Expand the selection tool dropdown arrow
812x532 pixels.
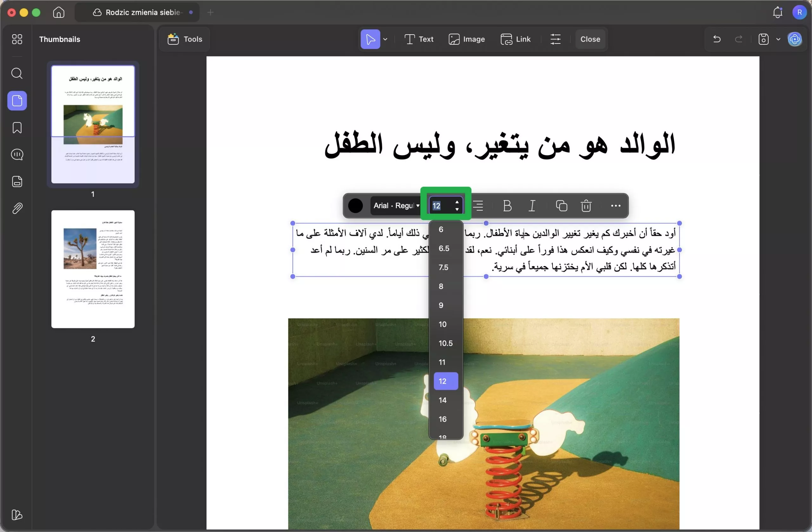point(385,39)
